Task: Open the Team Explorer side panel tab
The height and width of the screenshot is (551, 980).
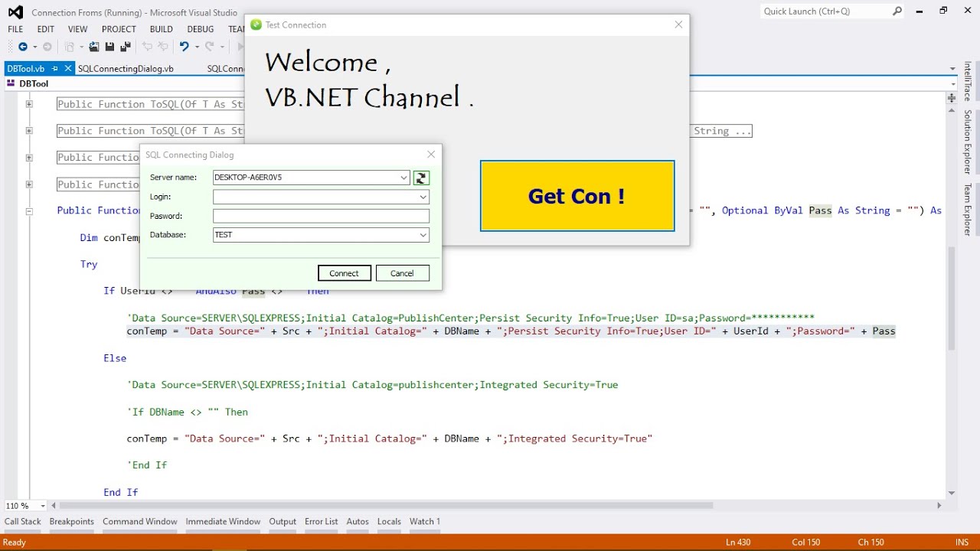Action: point(968,210)
